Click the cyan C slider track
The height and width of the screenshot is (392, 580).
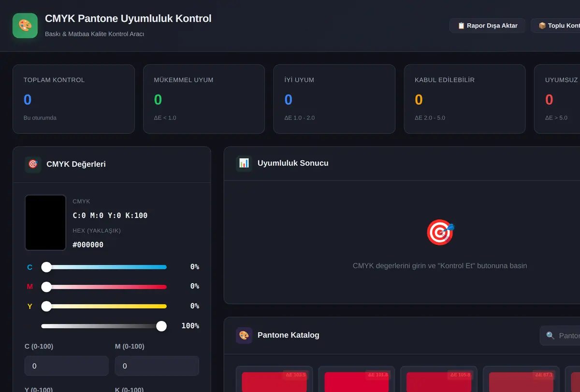point(104,267)
